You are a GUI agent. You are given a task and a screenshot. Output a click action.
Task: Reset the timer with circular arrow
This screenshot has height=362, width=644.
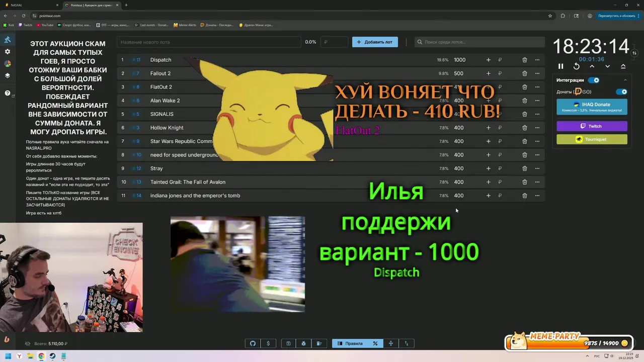pos(577,66)
